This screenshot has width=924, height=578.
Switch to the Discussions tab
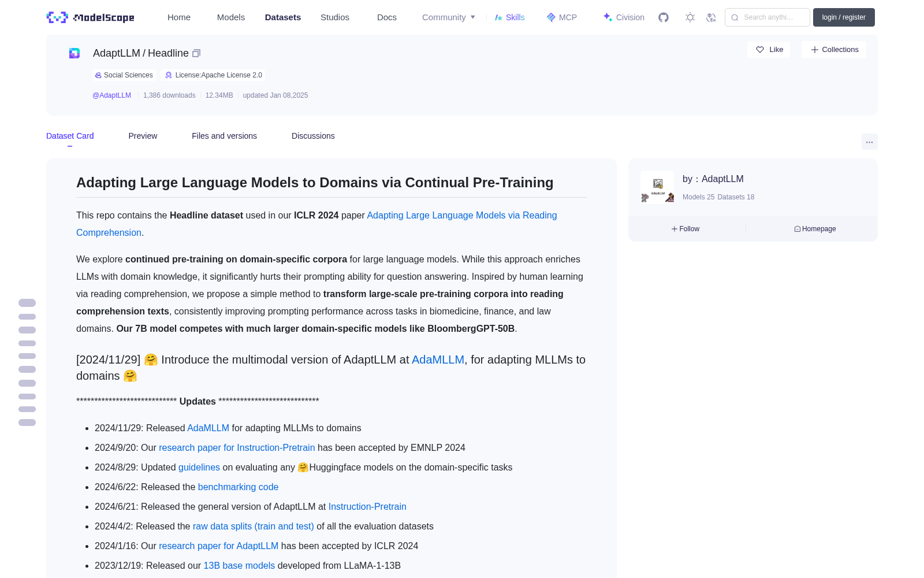pyautogui.click(x=313, y=136)
